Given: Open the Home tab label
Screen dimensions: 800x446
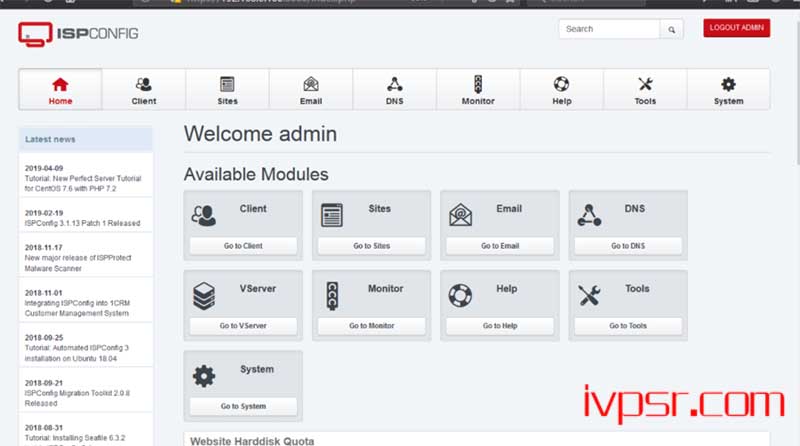Looking at the screenshot, I should coord(60,101).
